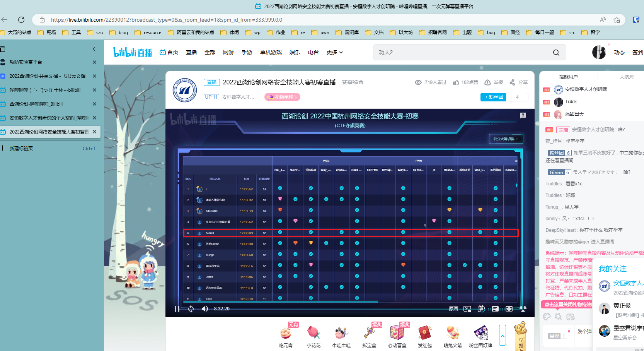Go back with the browser back arrow
The height and width of the screenshot is (351, 644).
pos(4,20)
